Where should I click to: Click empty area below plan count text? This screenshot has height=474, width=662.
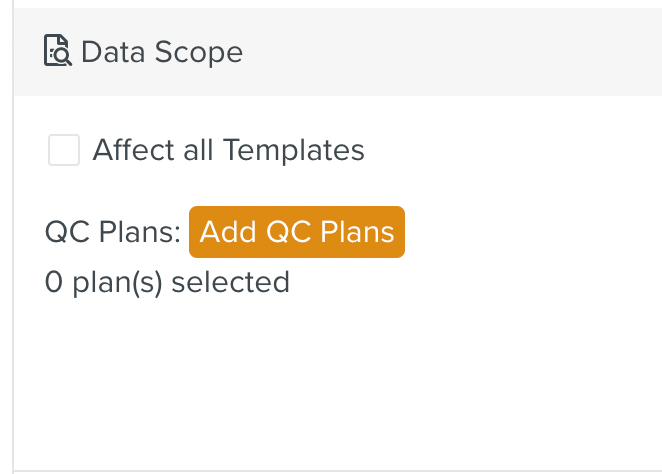300,380
